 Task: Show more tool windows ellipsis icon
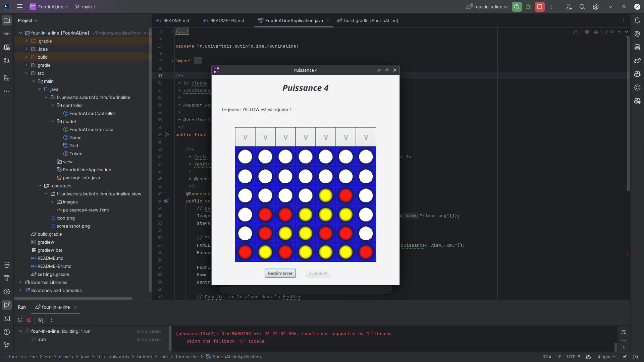click(7, 91)
